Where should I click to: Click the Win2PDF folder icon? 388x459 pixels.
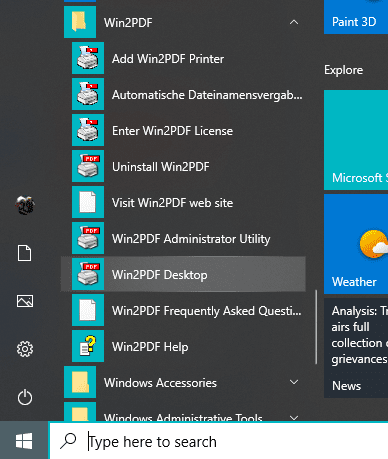click(x=80, y=22)
